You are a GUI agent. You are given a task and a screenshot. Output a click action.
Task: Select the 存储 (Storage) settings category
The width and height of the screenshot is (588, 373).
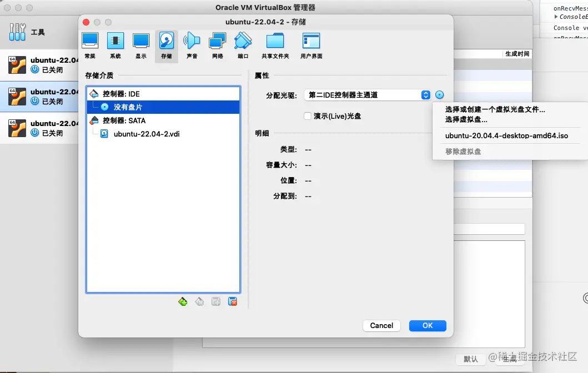click(x=167, y=46)
